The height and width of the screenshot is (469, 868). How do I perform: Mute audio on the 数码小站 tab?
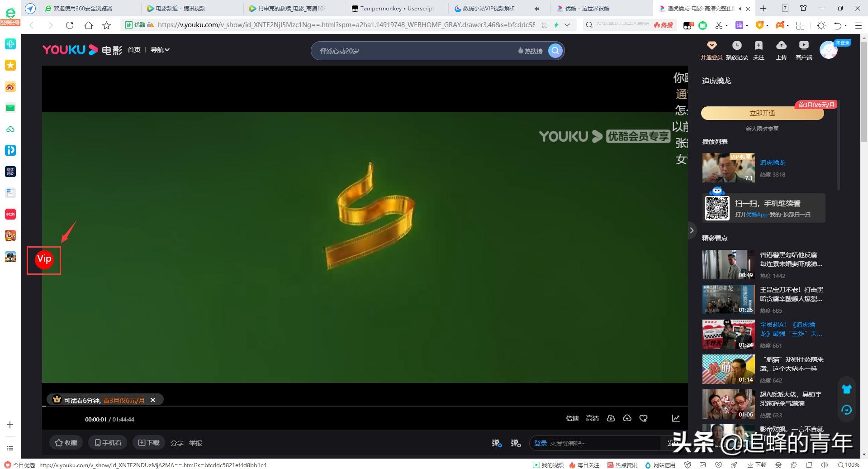click(536, 9)
